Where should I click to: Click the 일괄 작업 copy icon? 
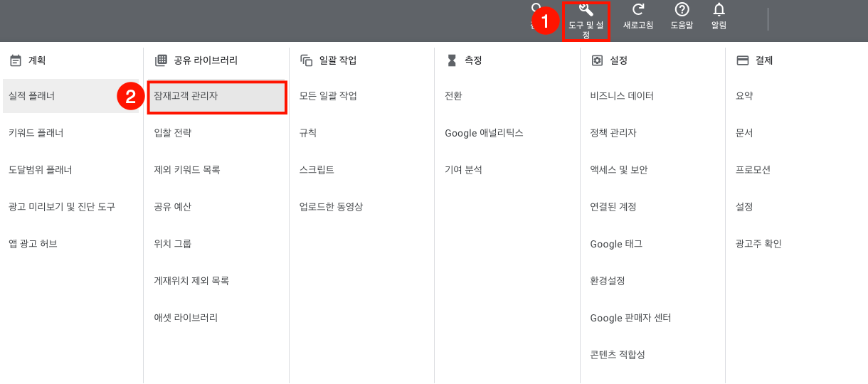(x=307, y=60)
